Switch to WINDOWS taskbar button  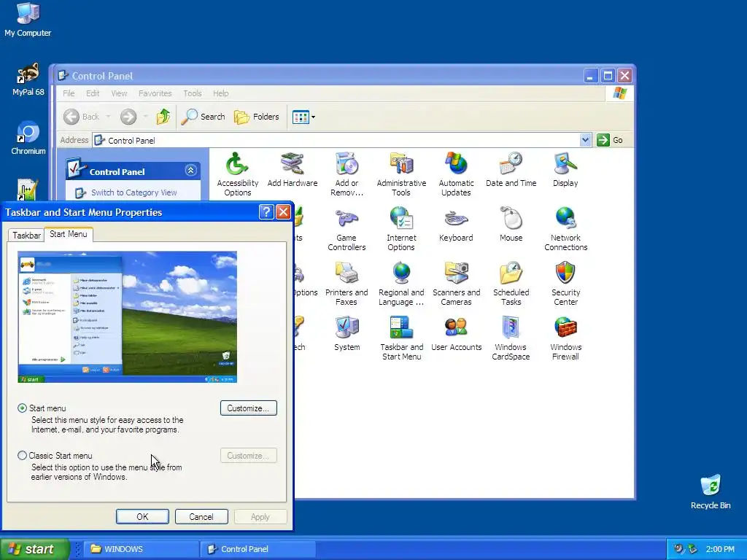pyautogui.click(x=142, y=549)
